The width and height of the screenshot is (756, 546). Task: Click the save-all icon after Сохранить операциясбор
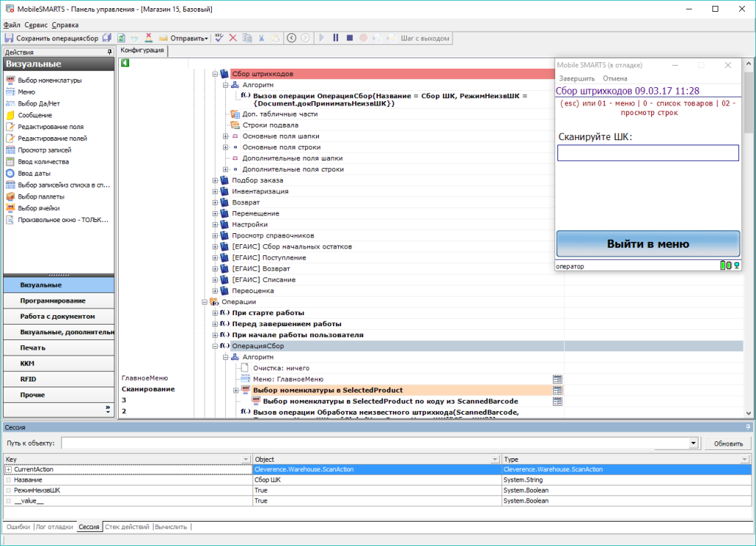(x=107, y=38)
